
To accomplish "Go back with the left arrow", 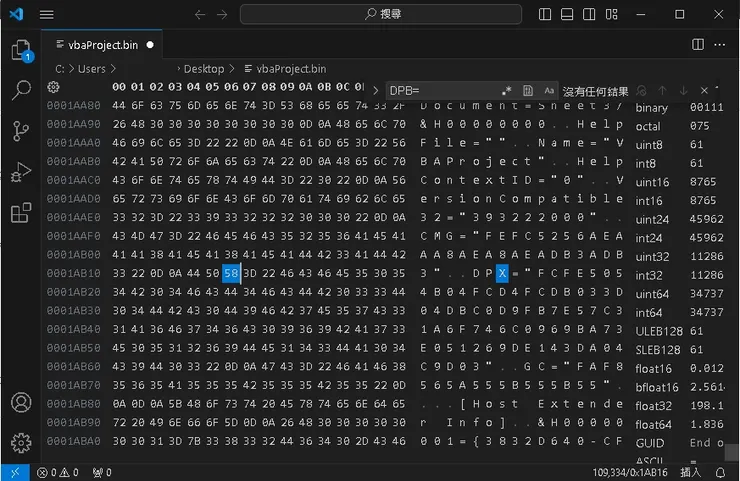I will click(200, 15).
